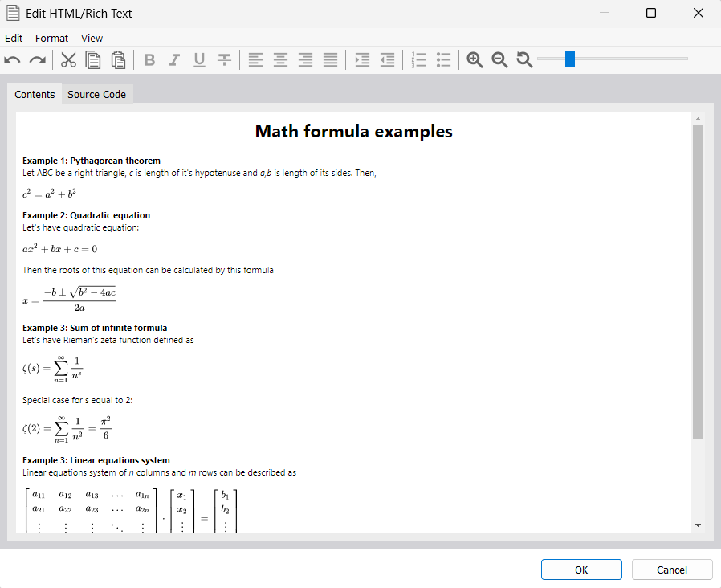Center align the text
This screenshot has height=588, width=721.
tap(279, 59)
